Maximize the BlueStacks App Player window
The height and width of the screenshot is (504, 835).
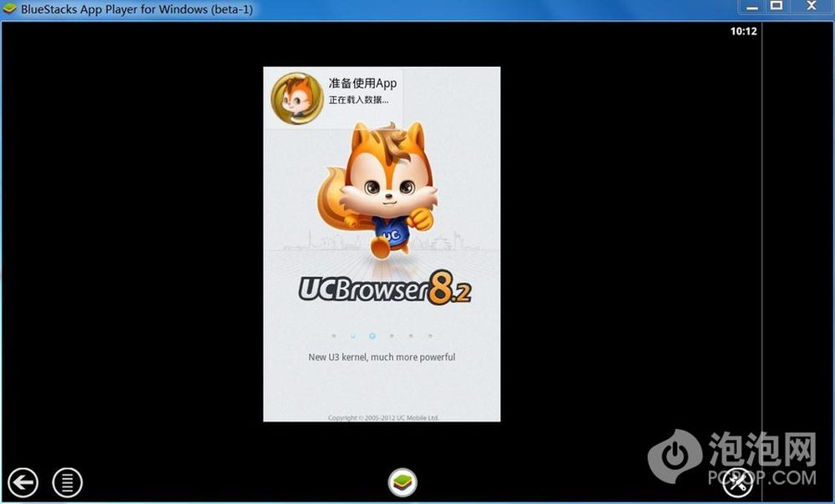[x=776, y=7]
